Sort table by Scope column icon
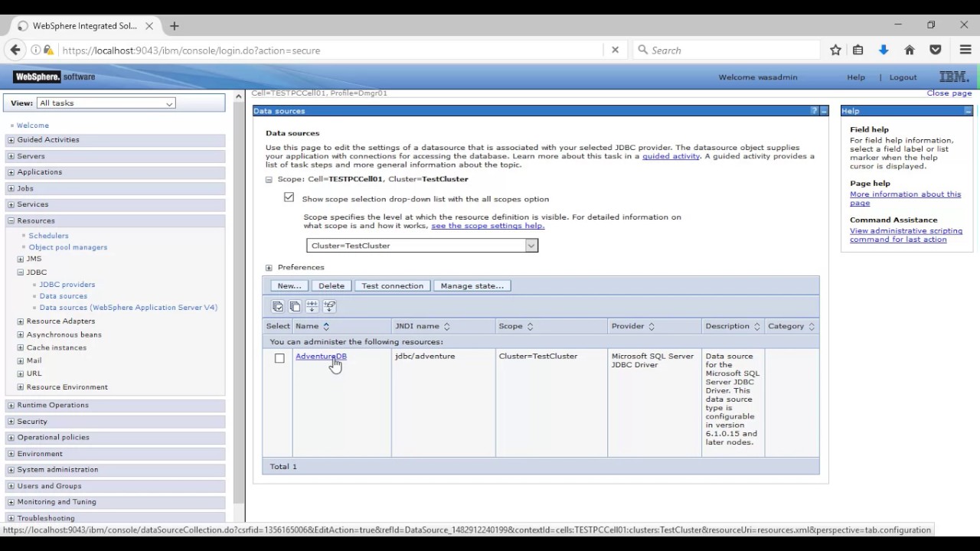980x551 pixels. [530, 326]
